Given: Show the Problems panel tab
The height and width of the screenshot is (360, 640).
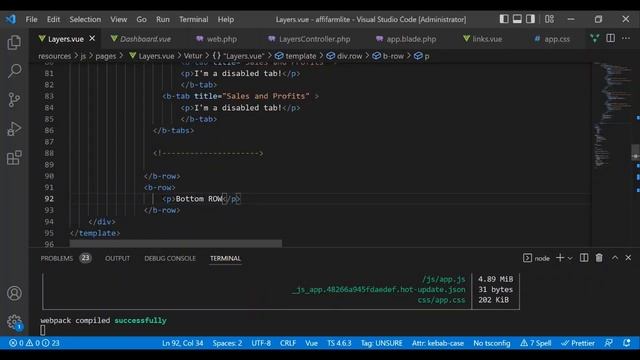Looking at the screenshot, I should (66, 258).
